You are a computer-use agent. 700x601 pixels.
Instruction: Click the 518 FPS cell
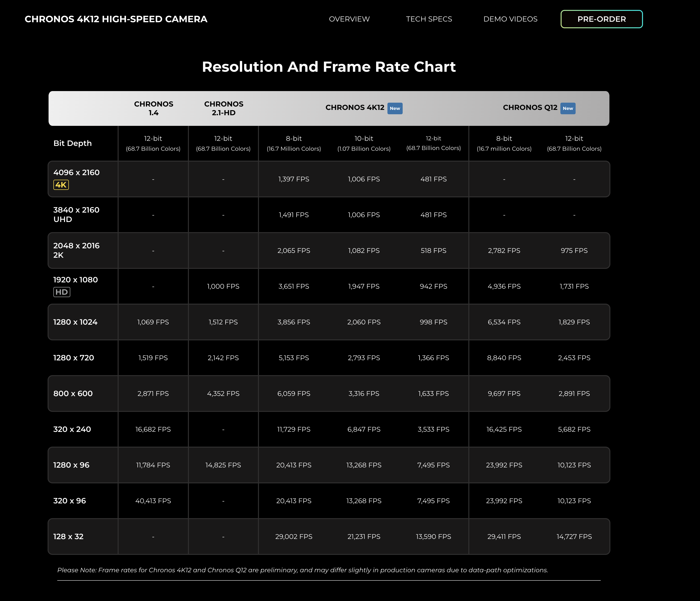433,251
